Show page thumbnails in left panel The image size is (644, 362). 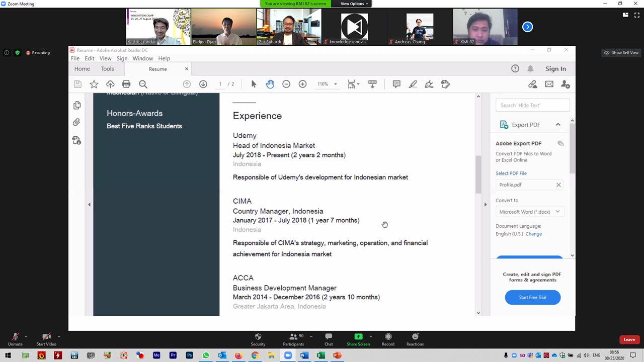click(x=77, y=105)
